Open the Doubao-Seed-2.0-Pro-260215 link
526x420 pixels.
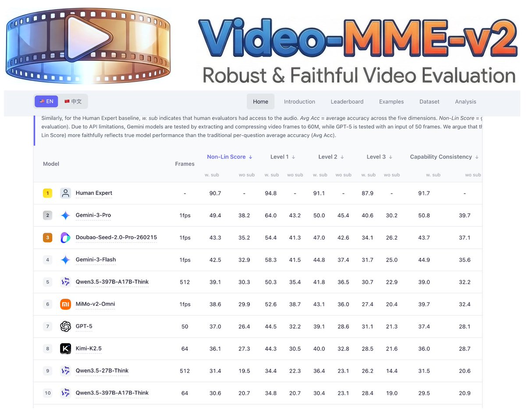tap(116, 237)
